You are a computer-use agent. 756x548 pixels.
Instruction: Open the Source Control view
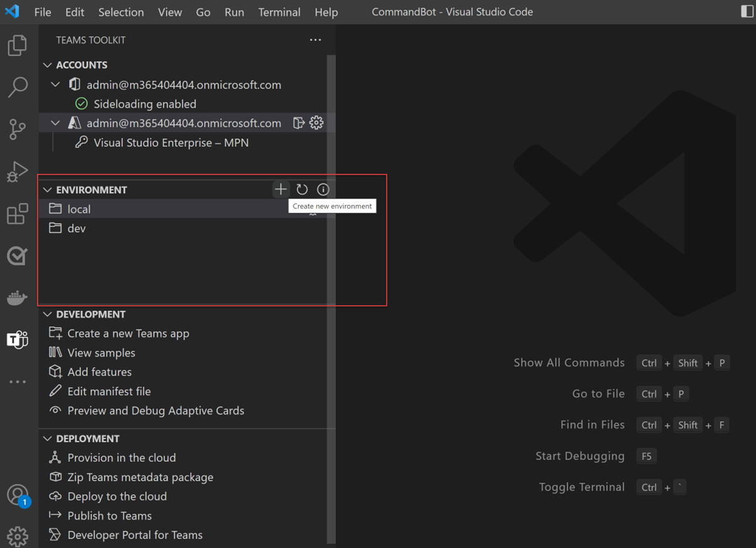(18, 129)
